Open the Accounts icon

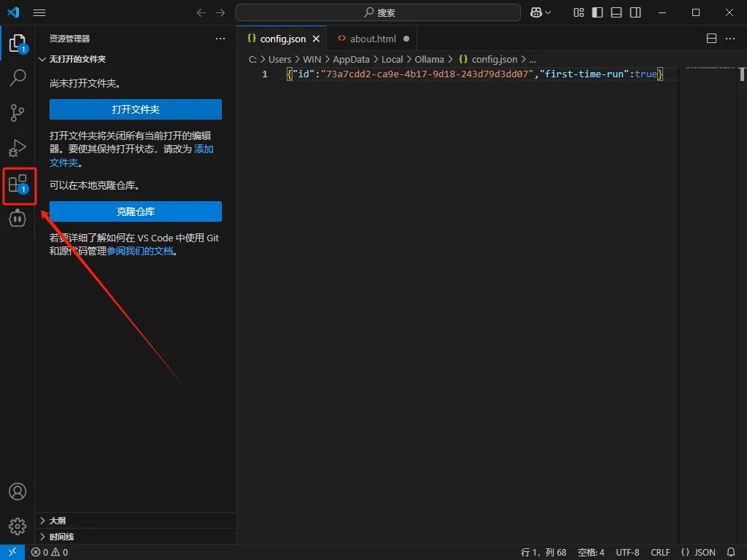(x=18, y=491)
